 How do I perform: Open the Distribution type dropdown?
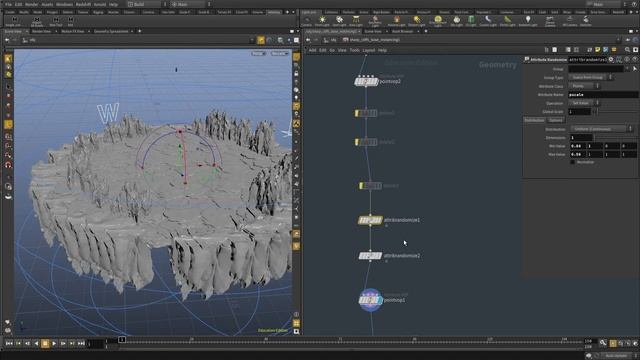[601, 129]
